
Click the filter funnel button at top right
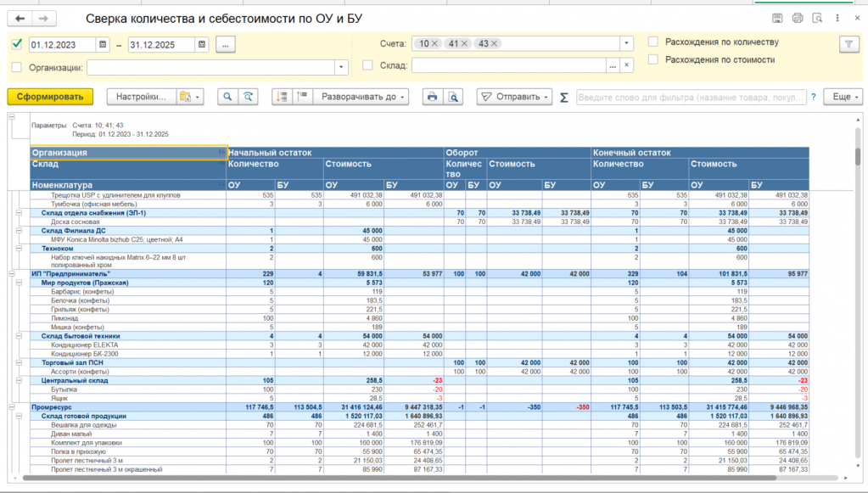click(x=848, y=44)
